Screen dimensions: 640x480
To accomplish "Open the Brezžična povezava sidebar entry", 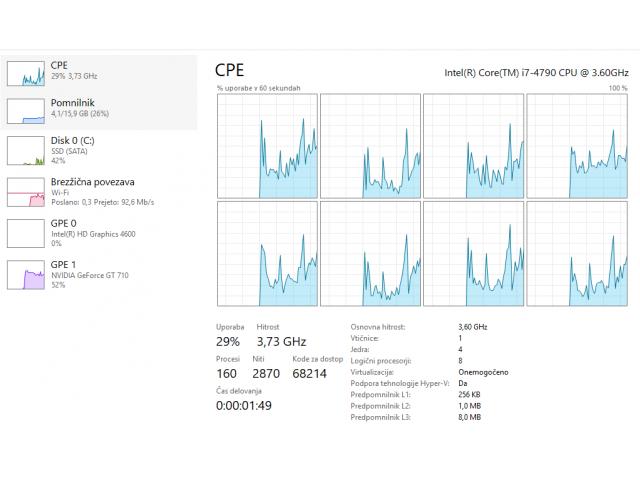I will click(92, 182).
